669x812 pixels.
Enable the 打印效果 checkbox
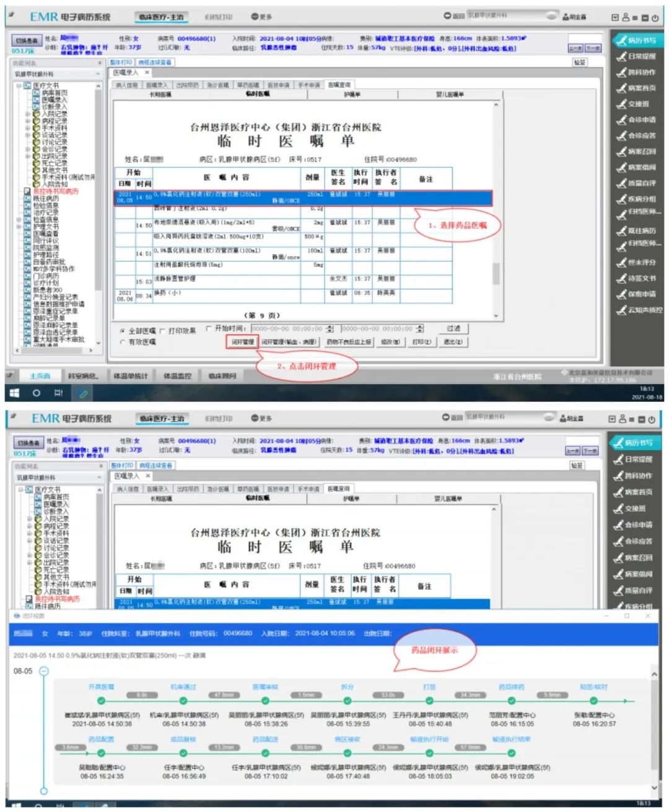coord(162,331)
